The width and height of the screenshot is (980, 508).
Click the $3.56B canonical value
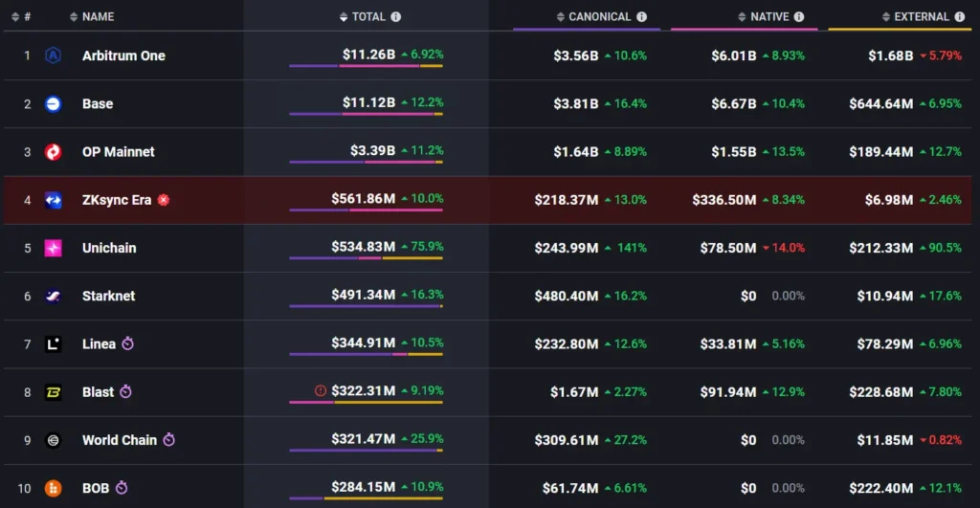pos(575,55)
